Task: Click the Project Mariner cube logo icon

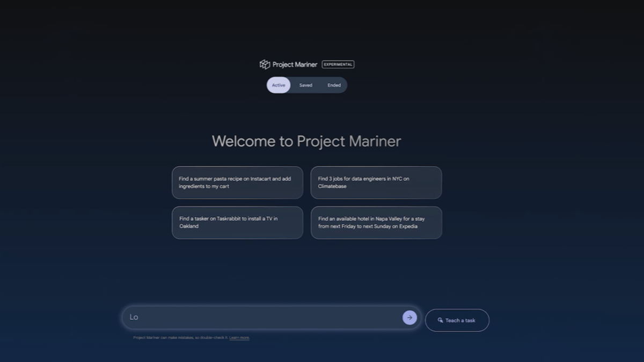Action: pos(265,64)
